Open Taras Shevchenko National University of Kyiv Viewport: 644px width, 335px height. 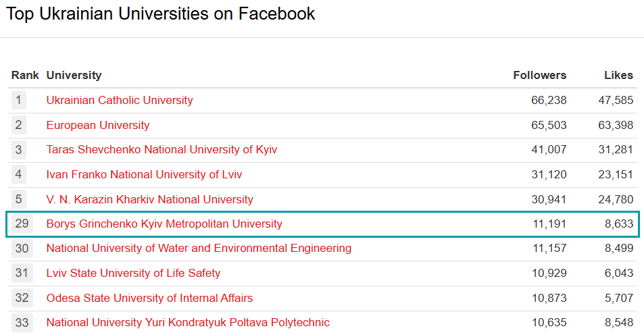[x=162, y=150]
